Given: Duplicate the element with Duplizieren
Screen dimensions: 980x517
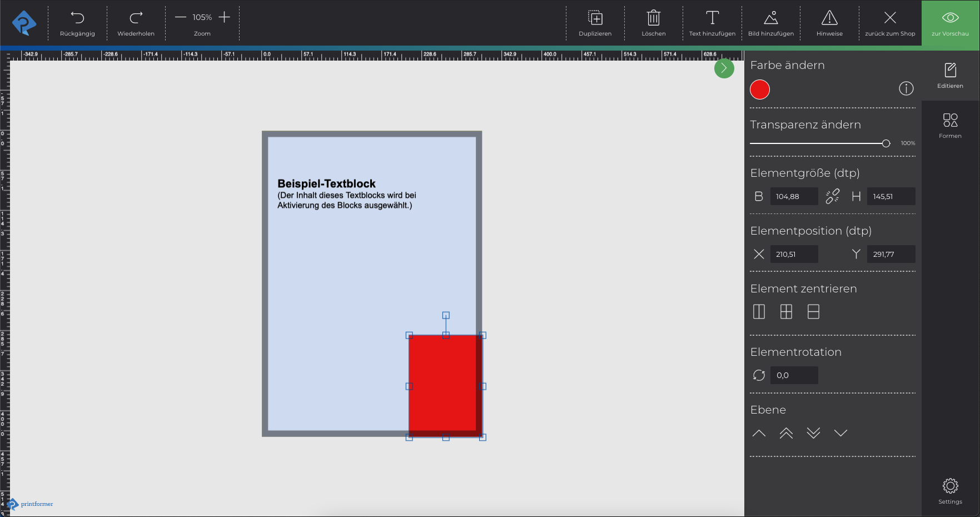Looking at the screenshot, I should tap(595, 18).
